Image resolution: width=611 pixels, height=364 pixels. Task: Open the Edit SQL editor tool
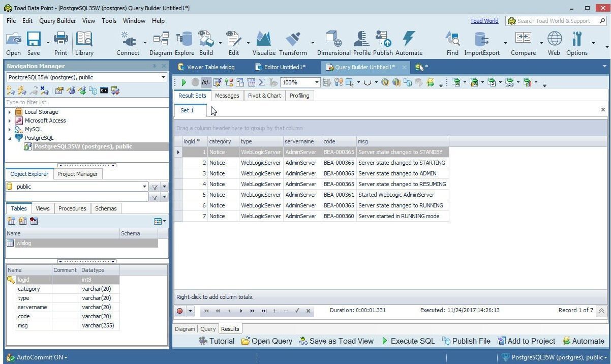(x=234, y=43)
